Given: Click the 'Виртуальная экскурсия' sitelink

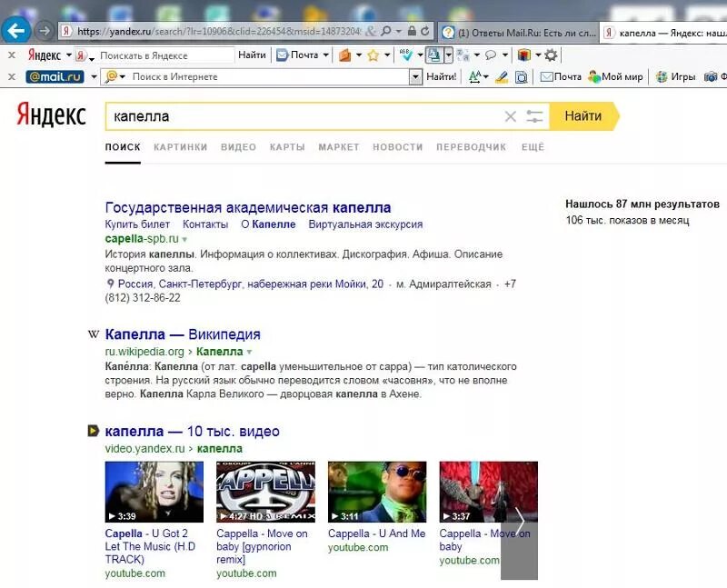Looking at the screenshot, I should click(366, 224).
